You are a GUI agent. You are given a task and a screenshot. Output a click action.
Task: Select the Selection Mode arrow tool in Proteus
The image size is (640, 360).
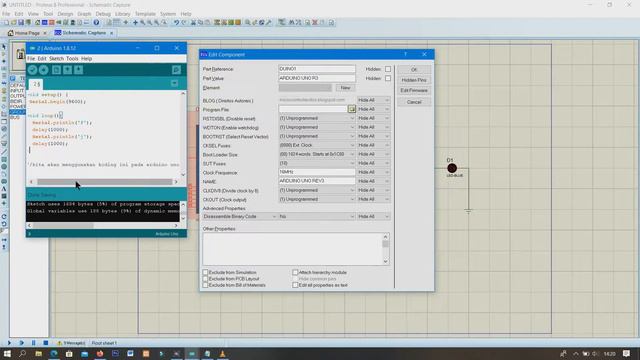point(4,47)
